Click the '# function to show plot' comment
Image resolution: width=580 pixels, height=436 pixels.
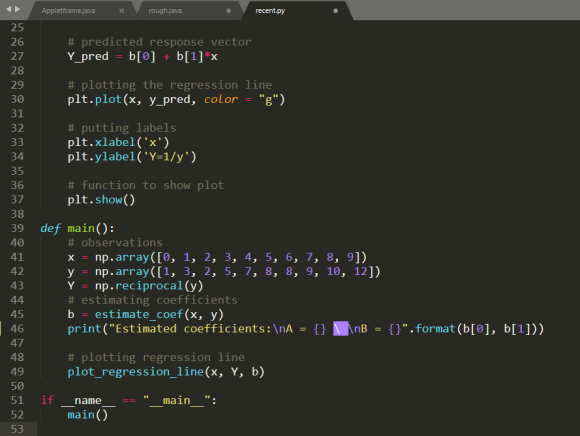pos(146,185)
